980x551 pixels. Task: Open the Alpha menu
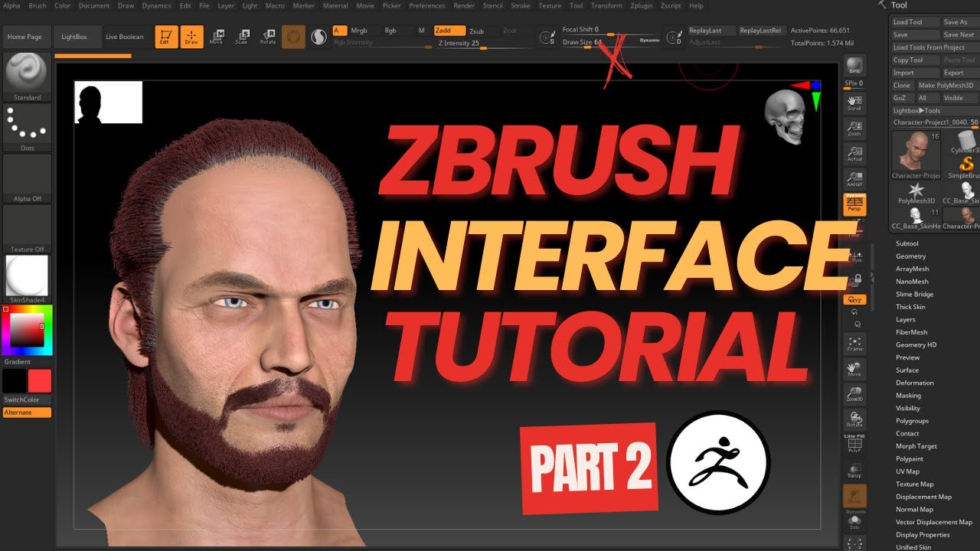[x=12, y=5]
